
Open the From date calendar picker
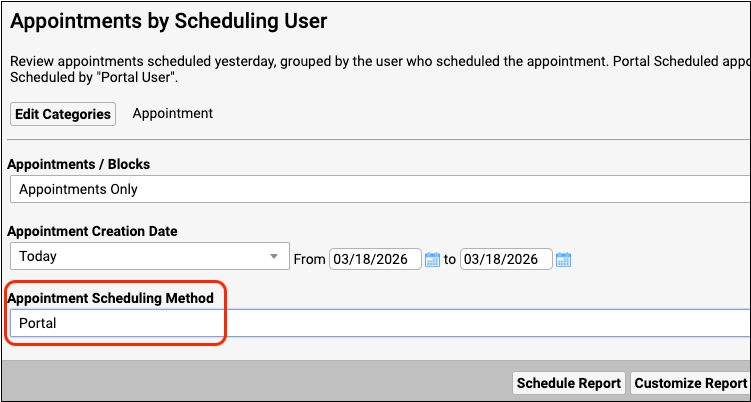(x=433, y=260)
